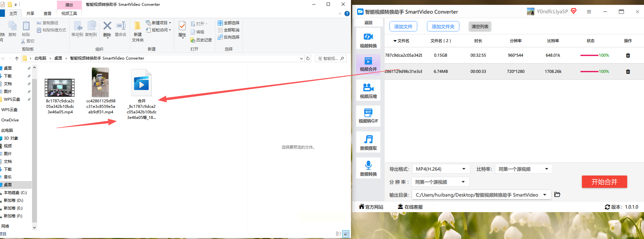Refresh the Explorer folder view
Viewport: 644px width, 239px height.
click(x=308, y=58)
